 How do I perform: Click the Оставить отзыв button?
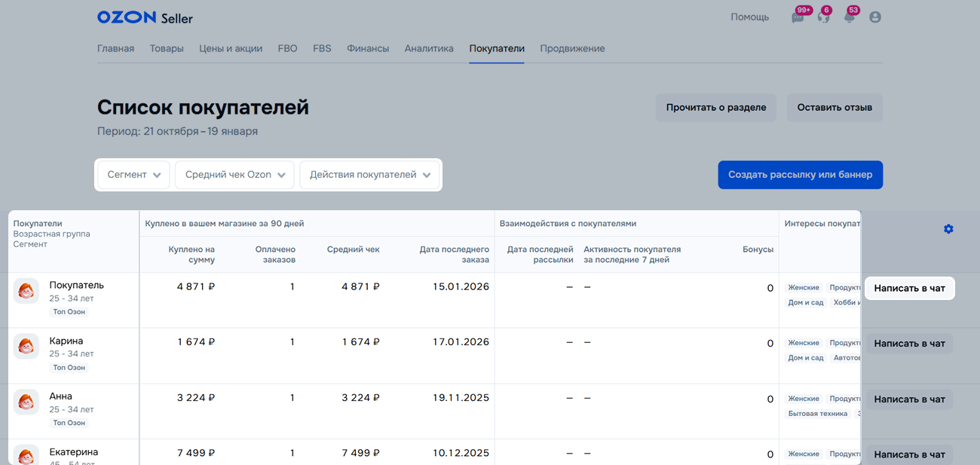tap(835, 108)
